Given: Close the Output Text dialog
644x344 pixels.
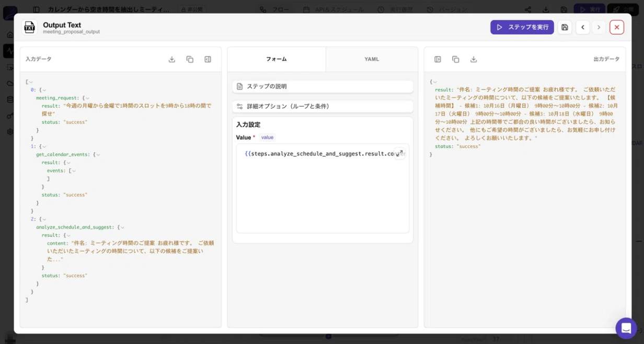Looking at the screenshot, I should point(617,27).
